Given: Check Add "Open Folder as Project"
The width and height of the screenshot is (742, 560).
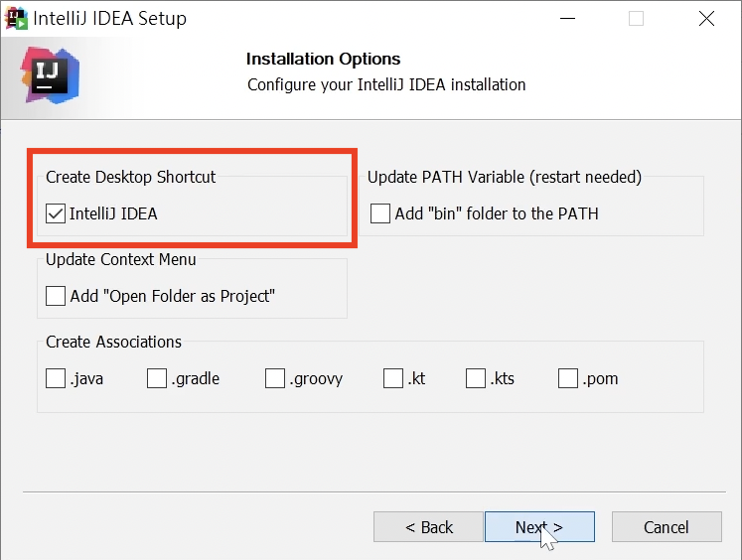Looking at the screenshot, I should tap(56, 296).
